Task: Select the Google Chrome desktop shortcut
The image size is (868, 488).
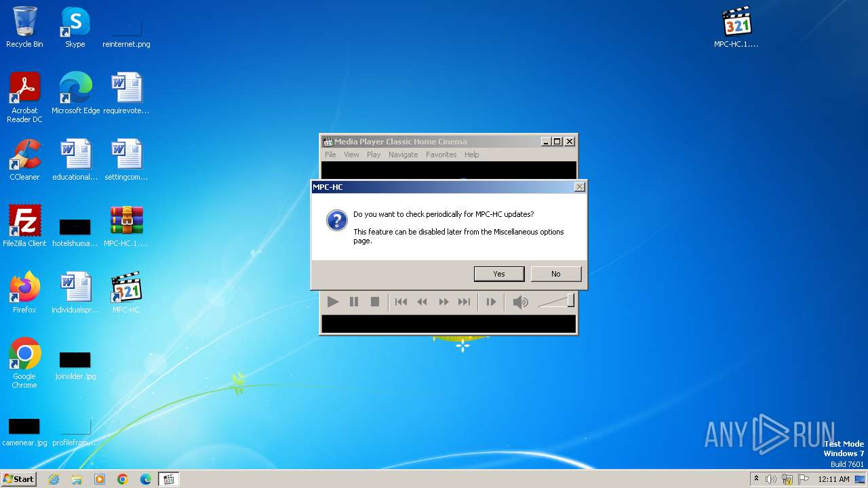Action: (24, 363)
